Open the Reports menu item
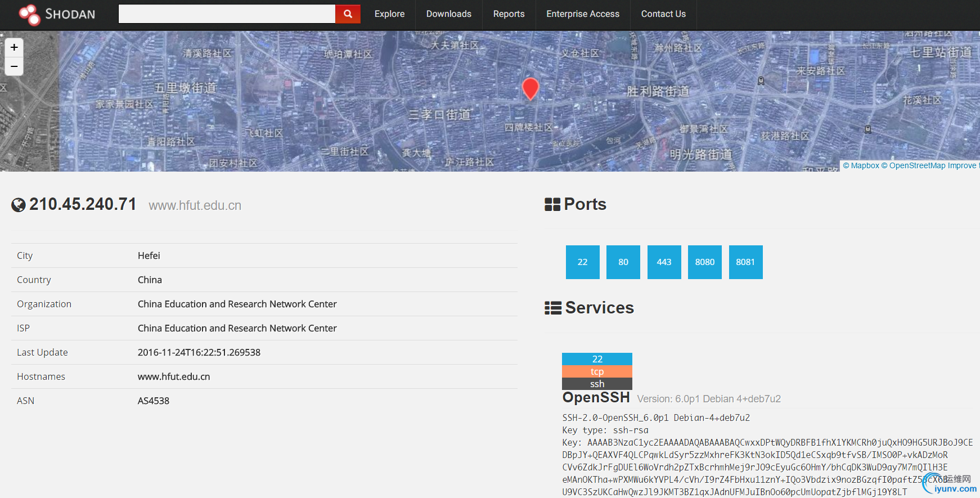Viewport: 980px width, 498px height. [509, 14]
